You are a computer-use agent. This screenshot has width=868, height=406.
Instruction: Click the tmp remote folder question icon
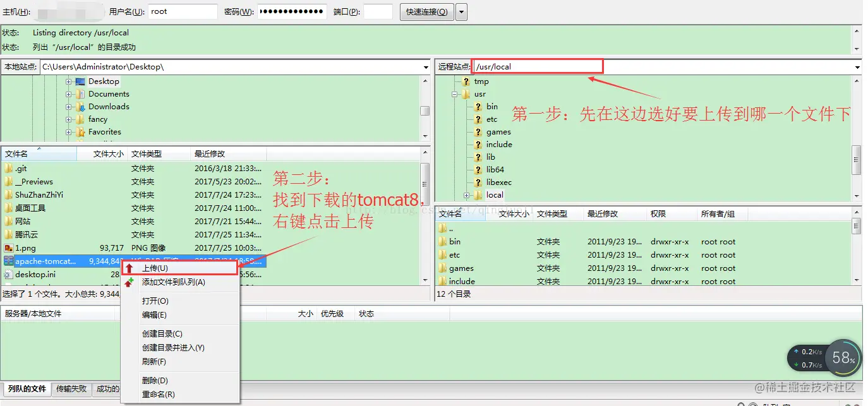[466, 81]
